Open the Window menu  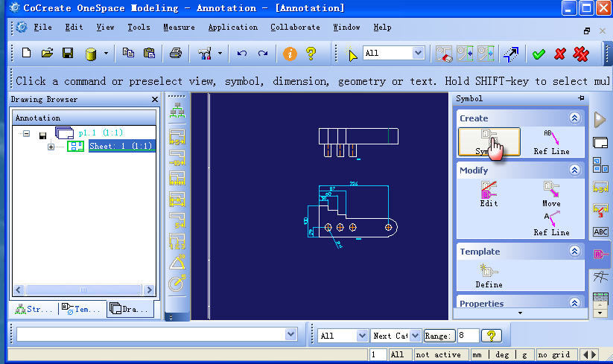(346, 28)
